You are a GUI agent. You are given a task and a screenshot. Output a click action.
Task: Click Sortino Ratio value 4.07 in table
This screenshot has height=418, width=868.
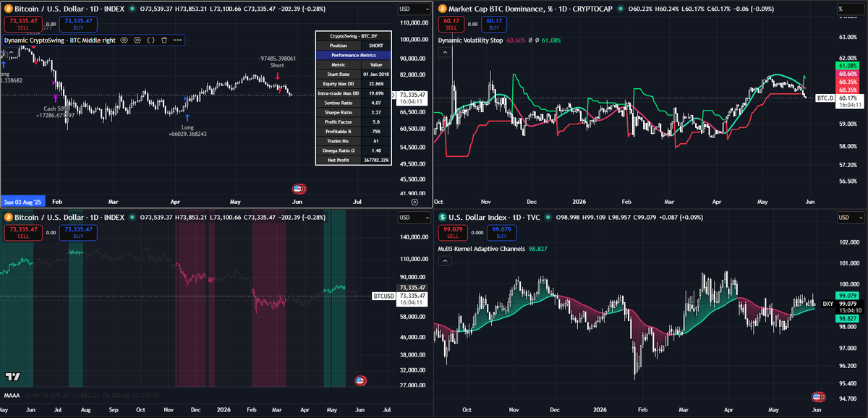pyautogui.click(x=376, y=103)
